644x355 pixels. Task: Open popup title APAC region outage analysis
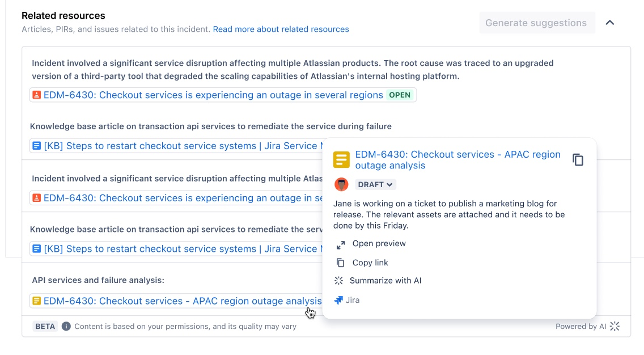(x=457, y=160)
